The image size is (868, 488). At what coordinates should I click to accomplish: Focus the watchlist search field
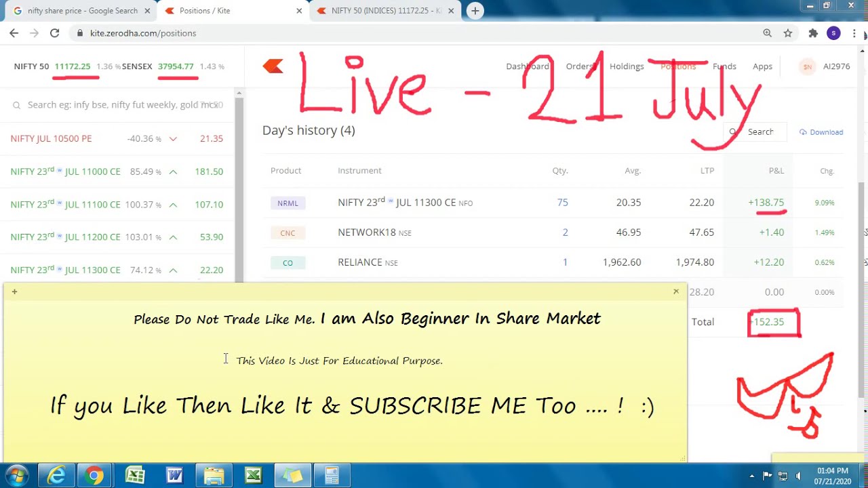tap(119, 105)
